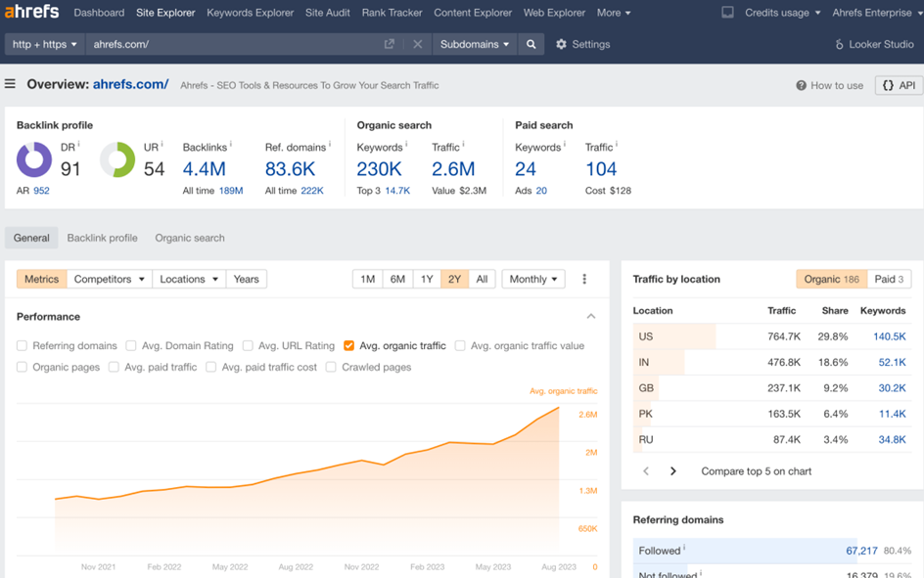
Task: Click US keywords count 140.5K
Action: click(889, 336)
